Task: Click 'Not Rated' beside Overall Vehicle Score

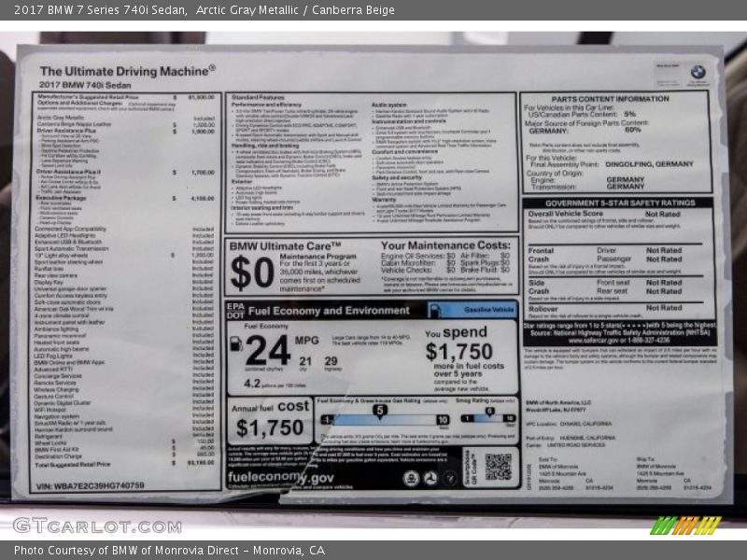Action: 663,215
